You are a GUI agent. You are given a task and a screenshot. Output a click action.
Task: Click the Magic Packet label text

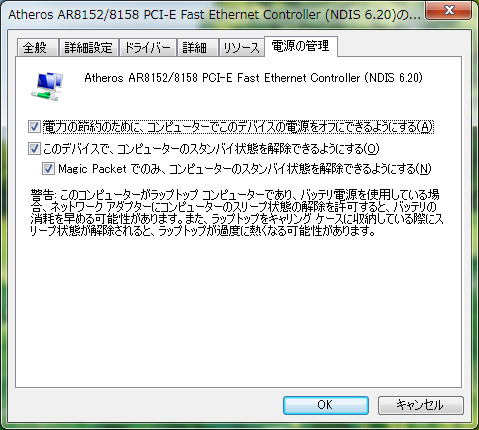click(x=245, y=169)
